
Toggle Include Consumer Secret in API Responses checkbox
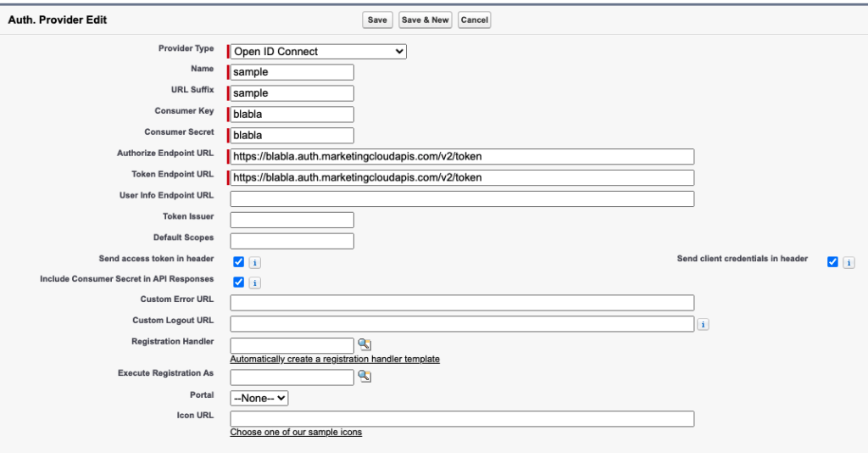(238, 282)
